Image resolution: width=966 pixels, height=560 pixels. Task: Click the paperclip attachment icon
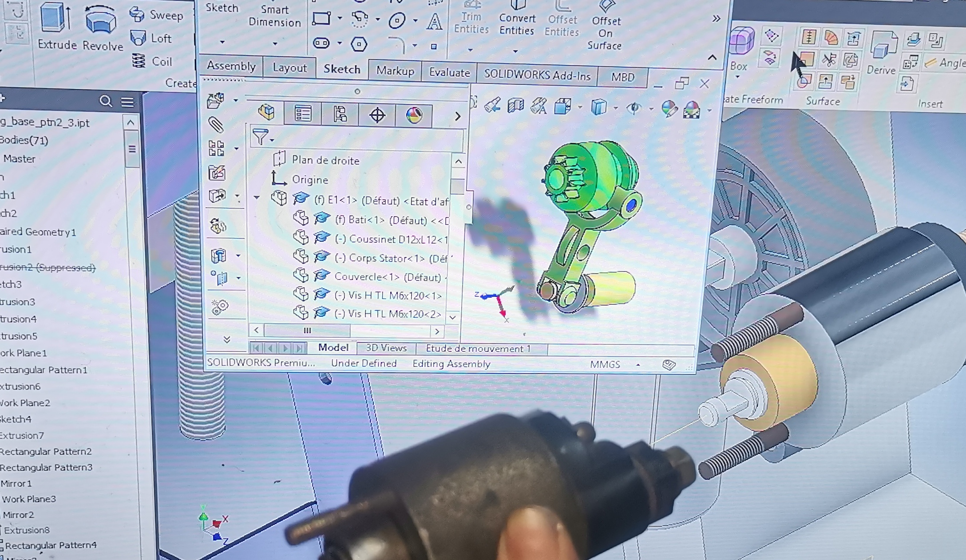pos(216,125)
